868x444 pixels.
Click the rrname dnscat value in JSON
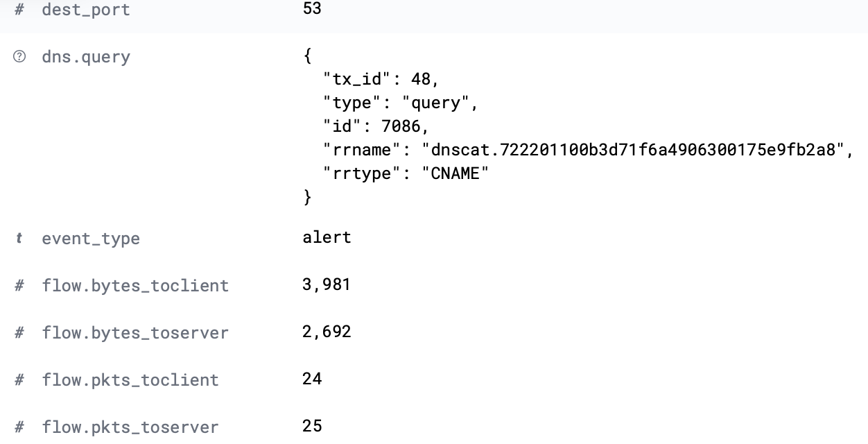[x=634, y=150]
